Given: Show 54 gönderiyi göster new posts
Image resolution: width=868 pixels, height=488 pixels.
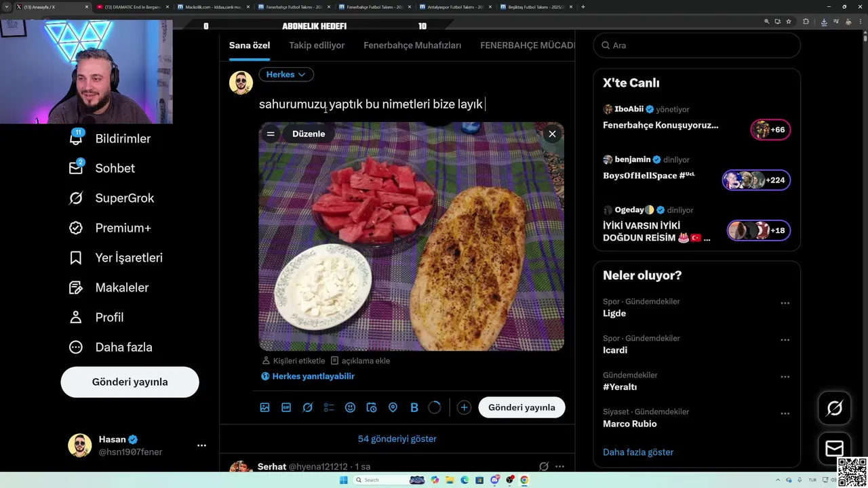Looking at the screenshot, I should 397,439.
